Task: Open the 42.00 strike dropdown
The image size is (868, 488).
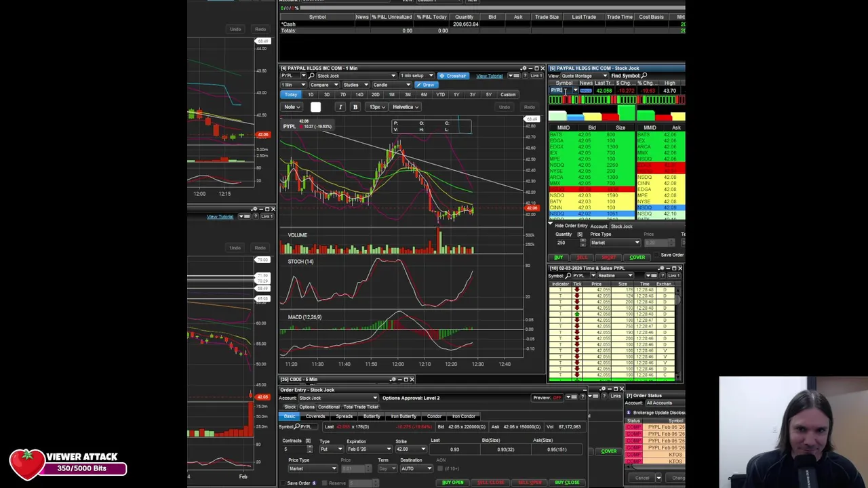Action: (411, 449)
